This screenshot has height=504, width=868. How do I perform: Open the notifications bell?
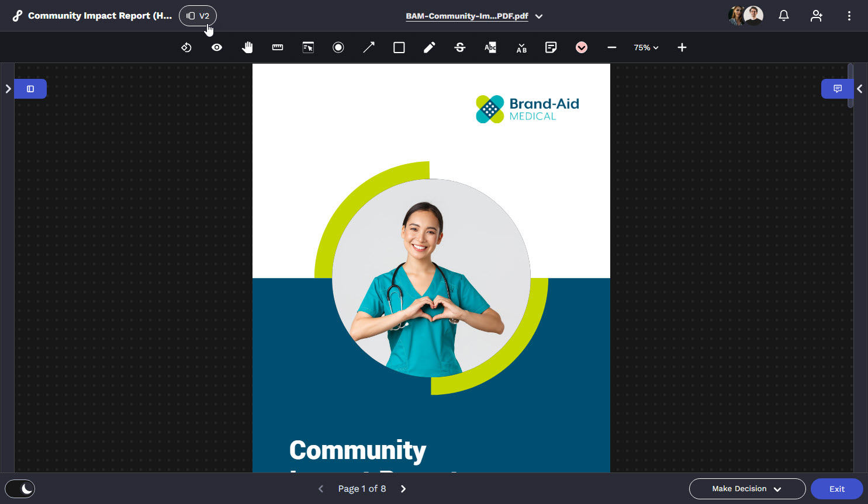(784, 16)
